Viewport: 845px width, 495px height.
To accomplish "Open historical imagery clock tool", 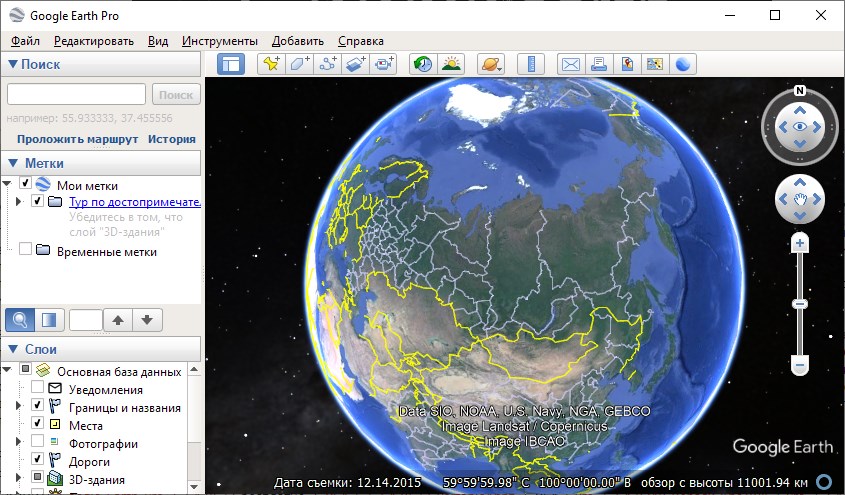I will point(423,64).
